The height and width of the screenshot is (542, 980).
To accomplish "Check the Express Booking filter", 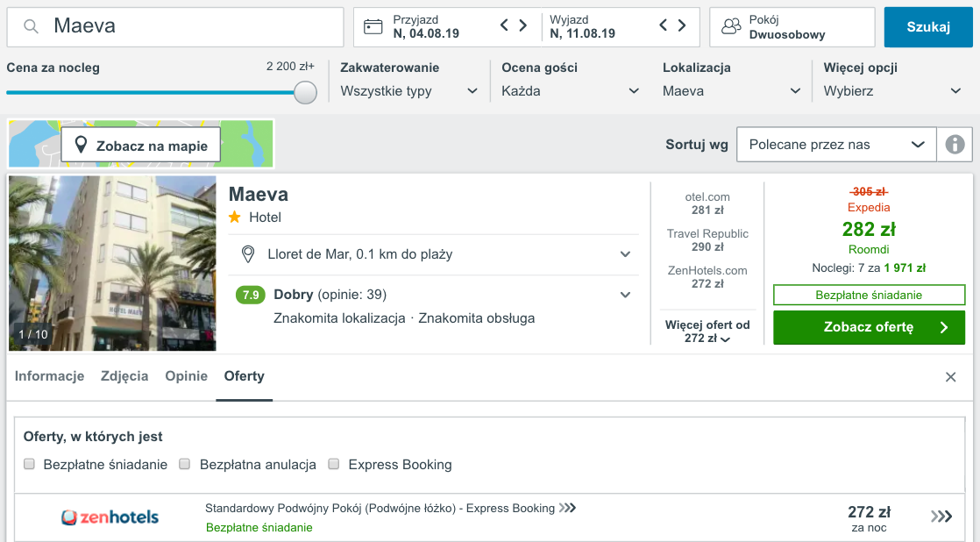I will pyautogui.click(x=334, y=464).
